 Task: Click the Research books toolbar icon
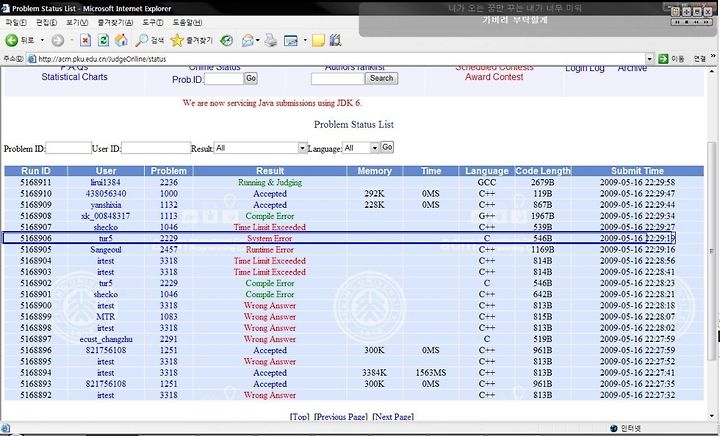(x=336, y=40)
